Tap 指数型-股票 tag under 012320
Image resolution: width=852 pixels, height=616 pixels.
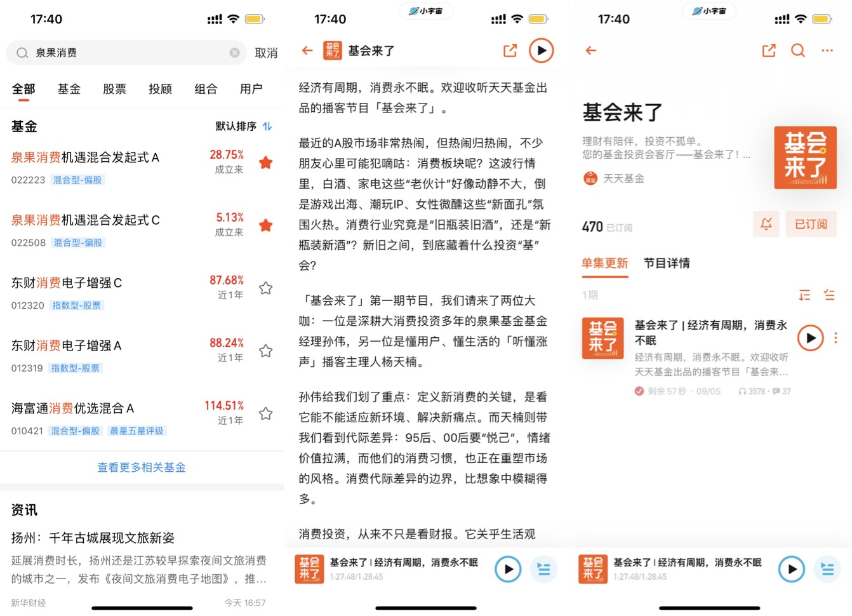point(76,306)
